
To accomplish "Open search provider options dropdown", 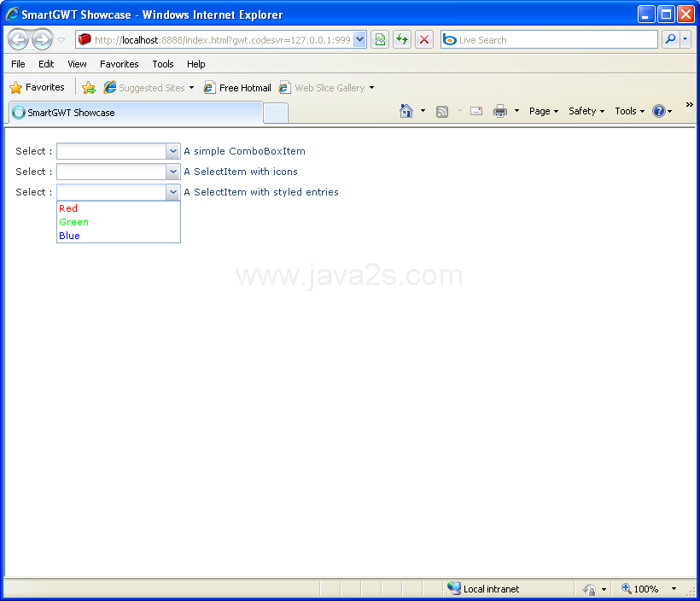I will coord(685,40).
